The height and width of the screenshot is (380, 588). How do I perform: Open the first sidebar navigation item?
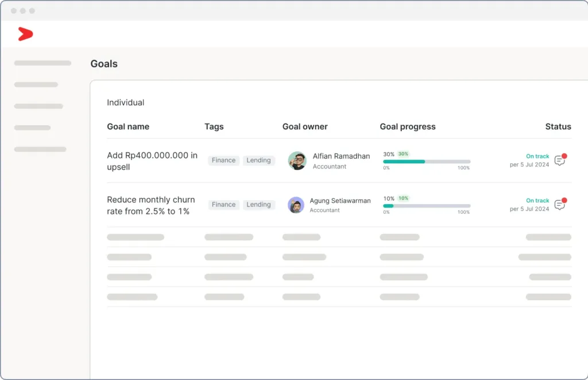coord(42,63)
